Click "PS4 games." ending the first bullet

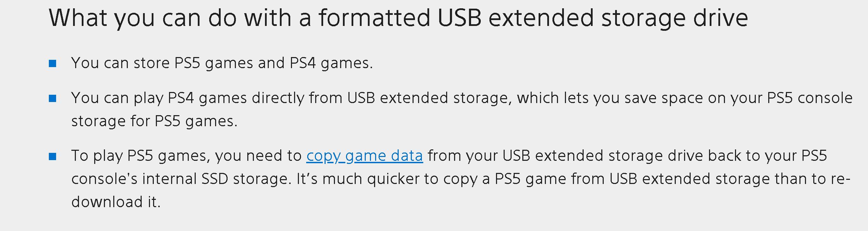331,63
